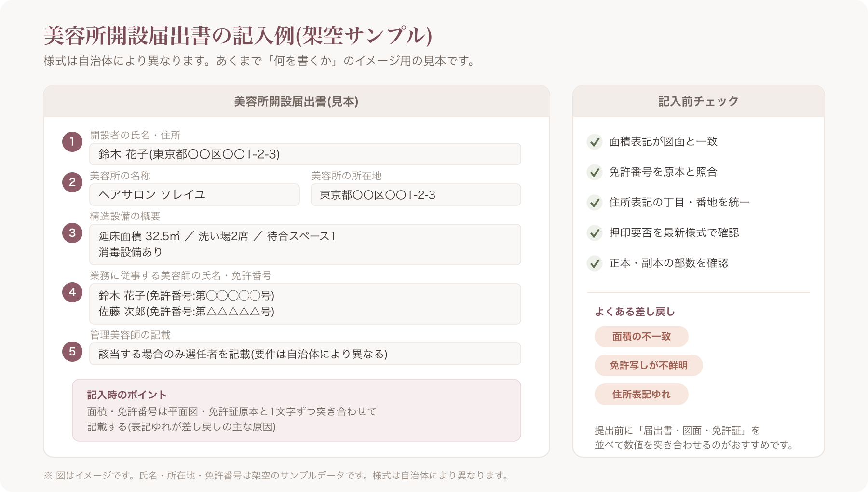Click the line 消毒設備あり
Screen dimensions: 868x492
click(x=130, y=252)
